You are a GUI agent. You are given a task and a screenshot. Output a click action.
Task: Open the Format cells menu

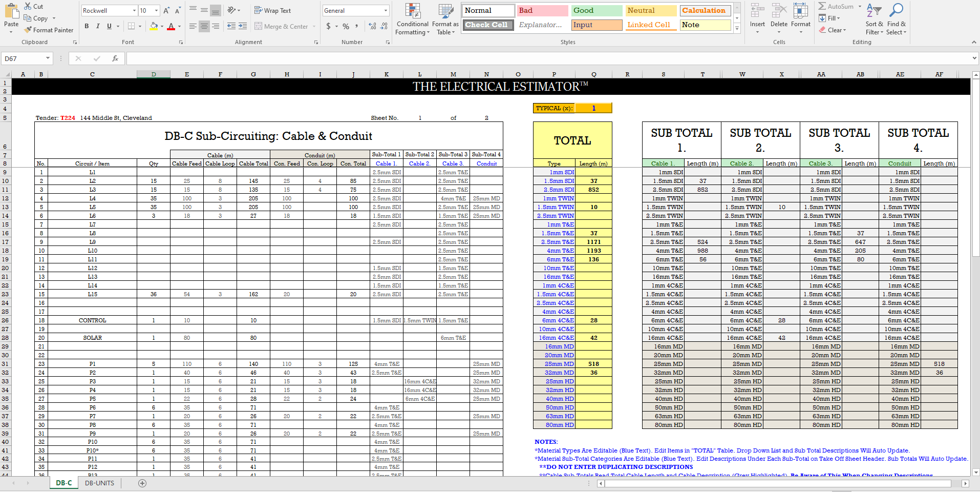tap(801, 18)
